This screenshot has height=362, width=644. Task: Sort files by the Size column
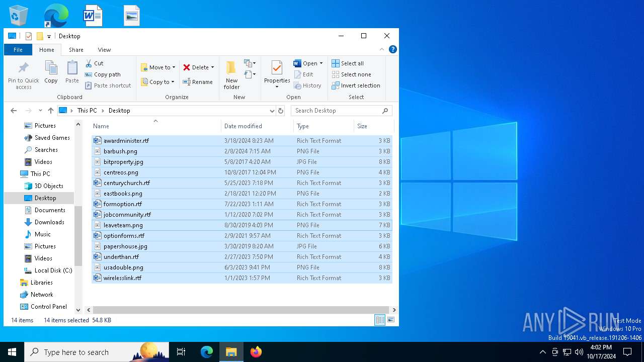pyautogui.click(x=374, y=126)
